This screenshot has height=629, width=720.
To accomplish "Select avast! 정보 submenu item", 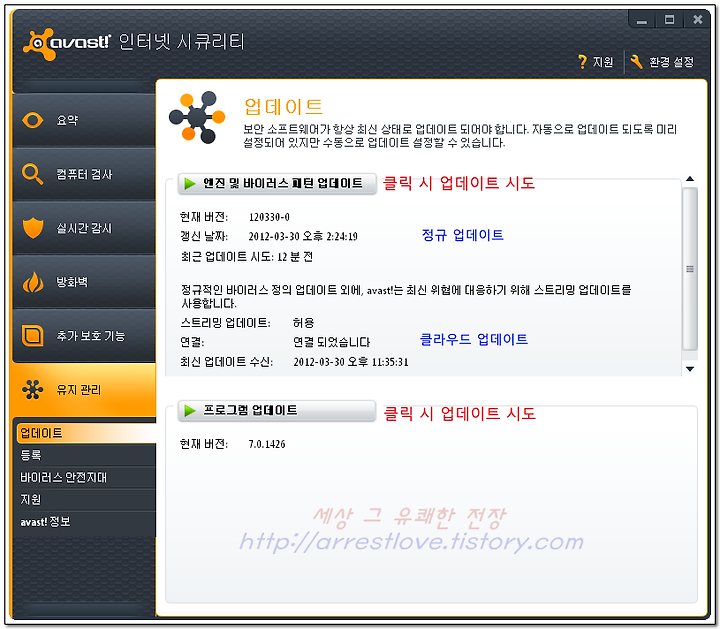I will click(86, 522).
